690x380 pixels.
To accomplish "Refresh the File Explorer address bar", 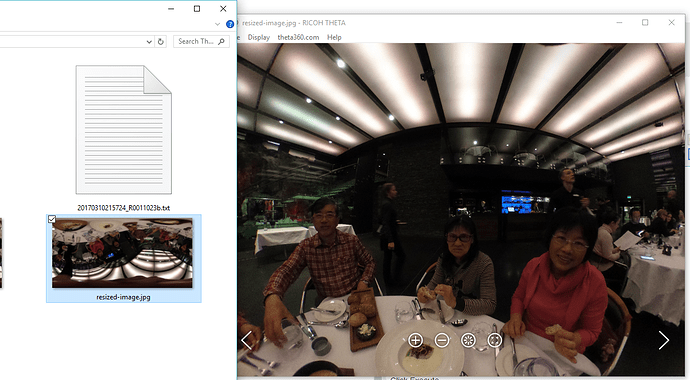I will [161, 41].
